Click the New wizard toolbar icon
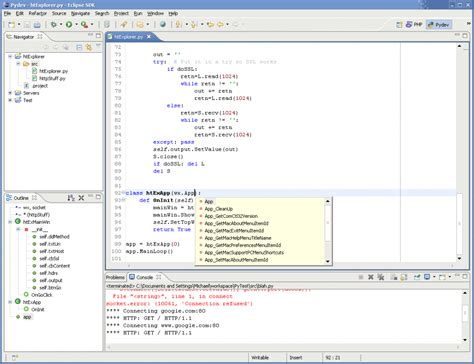Screen dimensions: 474x364 pos(11,25)
